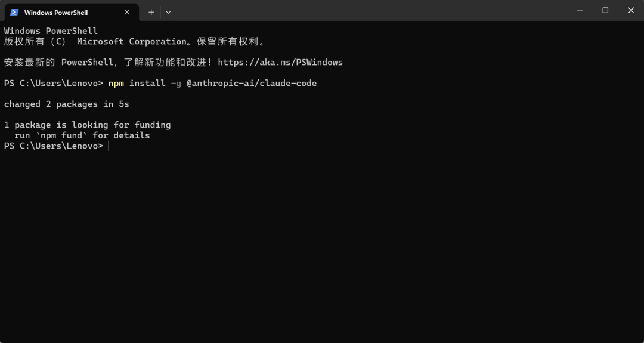Close the Windows PowerShell tab

127,13
